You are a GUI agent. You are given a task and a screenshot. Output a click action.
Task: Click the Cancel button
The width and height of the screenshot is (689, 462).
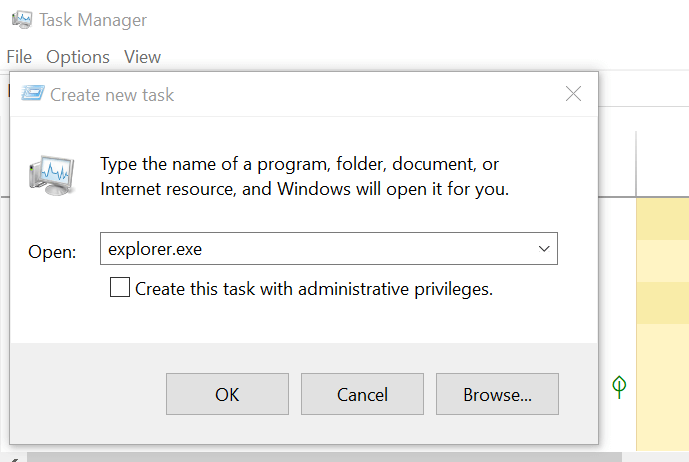tap(362, 394)
